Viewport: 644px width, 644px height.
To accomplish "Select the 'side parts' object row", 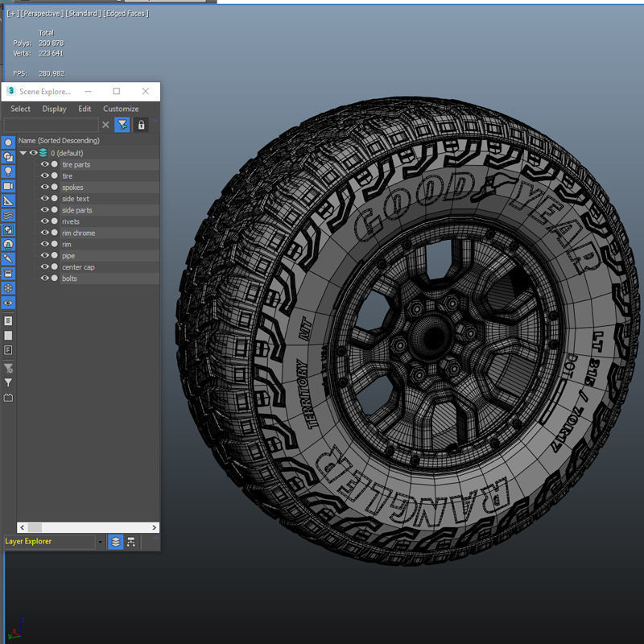I will (x=109, y=210).
